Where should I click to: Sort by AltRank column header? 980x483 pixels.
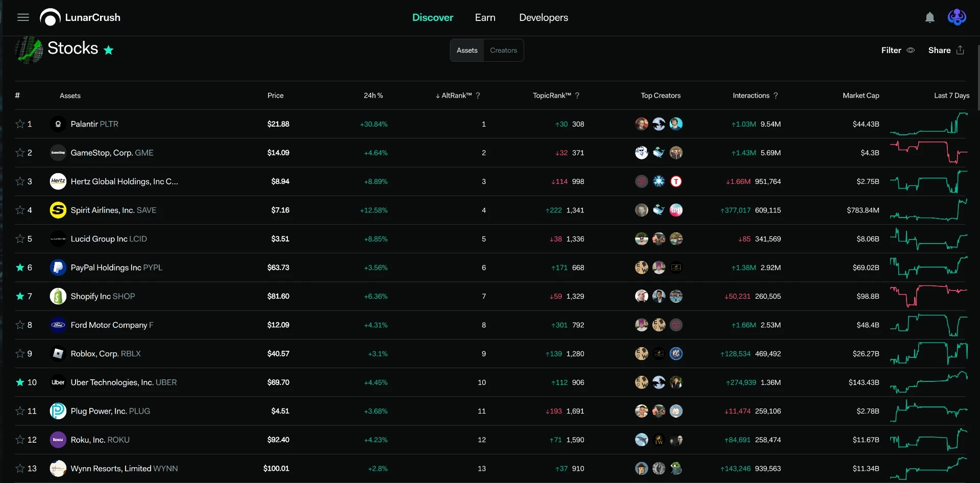453,95
